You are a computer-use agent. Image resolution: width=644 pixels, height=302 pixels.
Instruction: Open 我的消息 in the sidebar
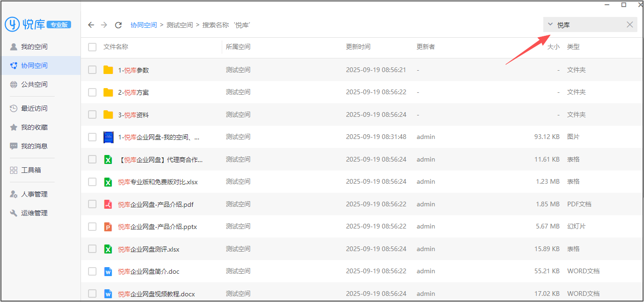40,146
